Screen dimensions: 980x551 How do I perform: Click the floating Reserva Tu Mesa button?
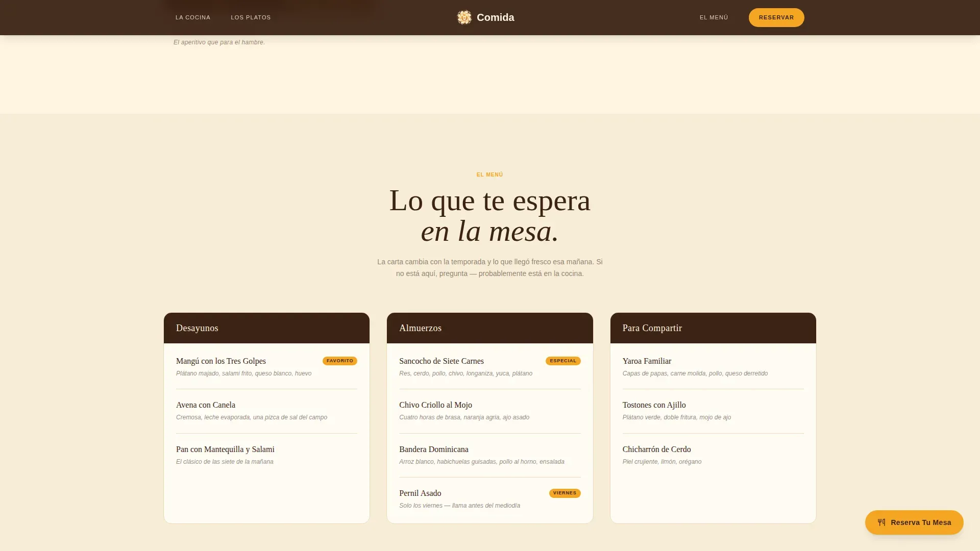point(914,522)
